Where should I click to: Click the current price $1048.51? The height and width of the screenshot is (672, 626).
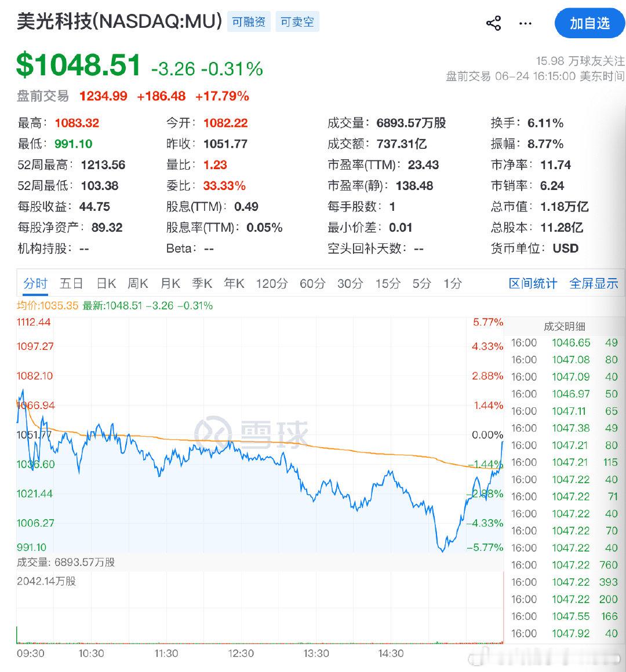click(x=78, y=65)
